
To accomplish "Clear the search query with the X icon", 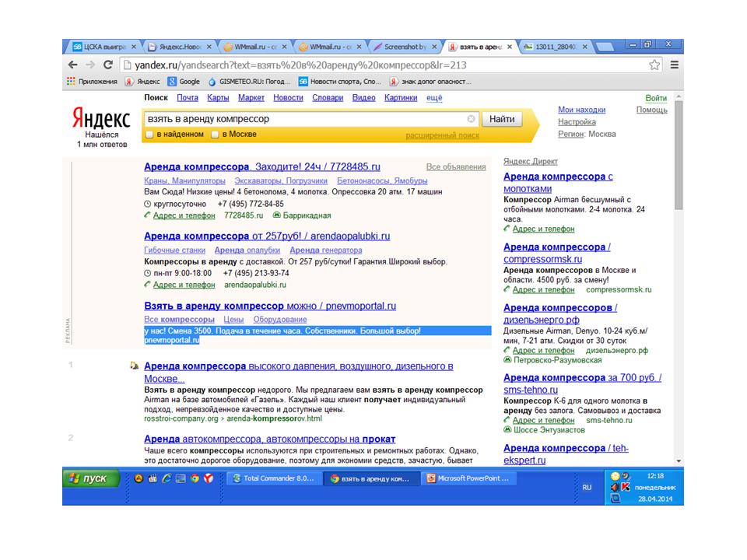I will [471, 118].
